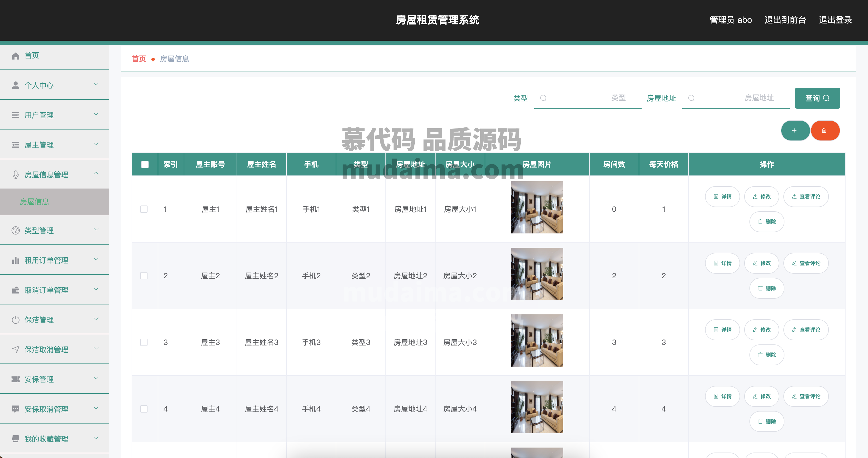
Task: Check the checkbox for row 屋主3
Action: (x=144, y=342)
